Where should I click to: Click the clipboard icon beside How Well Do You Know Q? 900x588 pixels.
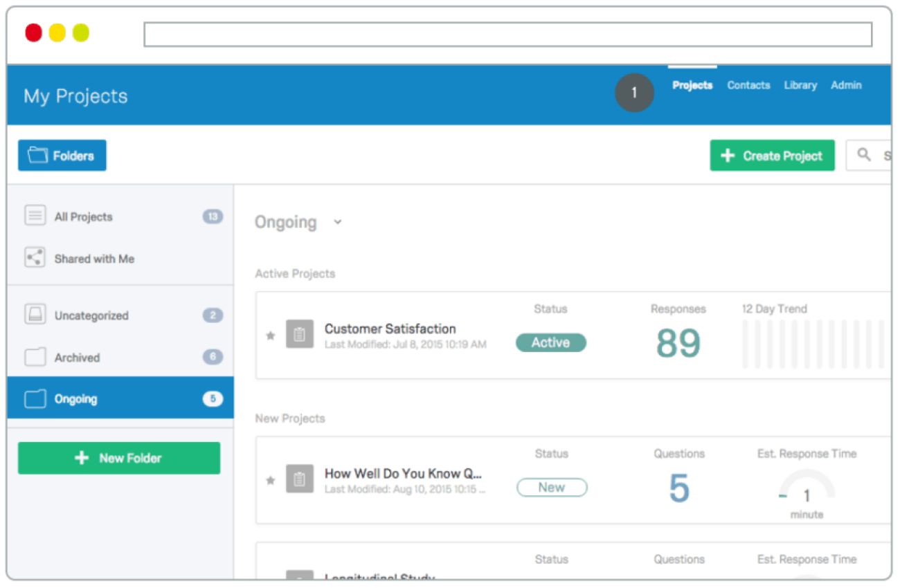(x=300, y=479)
